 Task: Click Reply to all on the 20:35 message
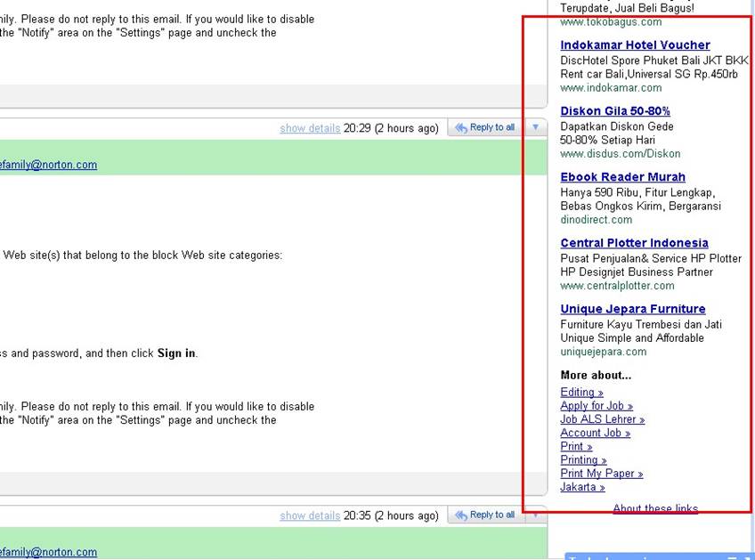click(x=485, y=515)
